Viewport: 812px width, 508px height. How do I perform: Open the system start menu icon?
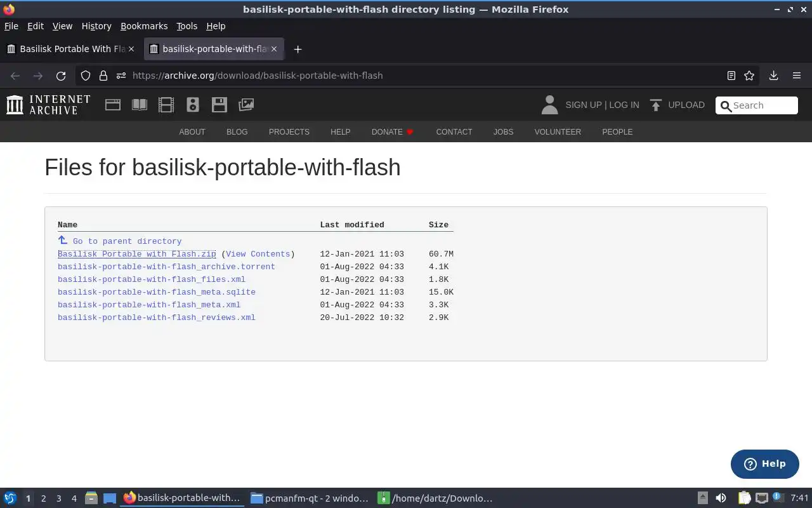(10, 498)
